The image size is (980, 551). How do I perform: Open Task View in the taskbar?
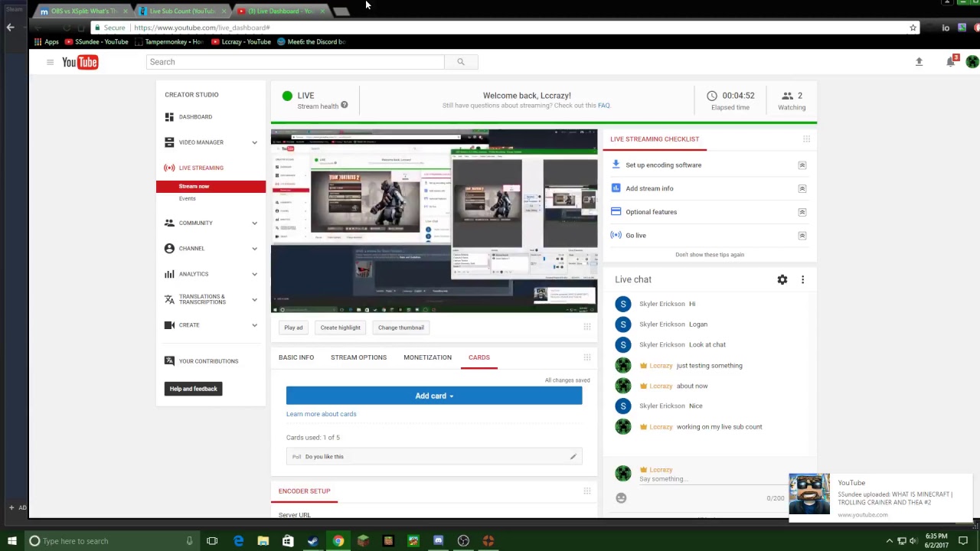(212, 541)
